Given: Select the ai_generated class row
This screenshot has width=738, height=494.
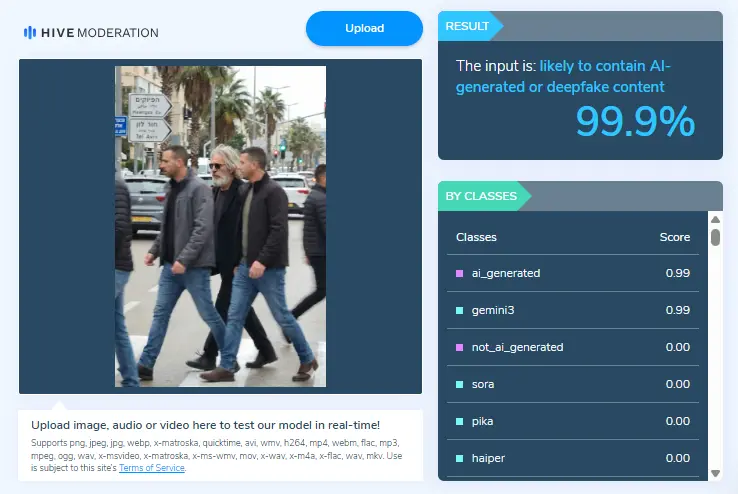Looking at the screenshot, I should pyautogui.click(x=573, y=273).
